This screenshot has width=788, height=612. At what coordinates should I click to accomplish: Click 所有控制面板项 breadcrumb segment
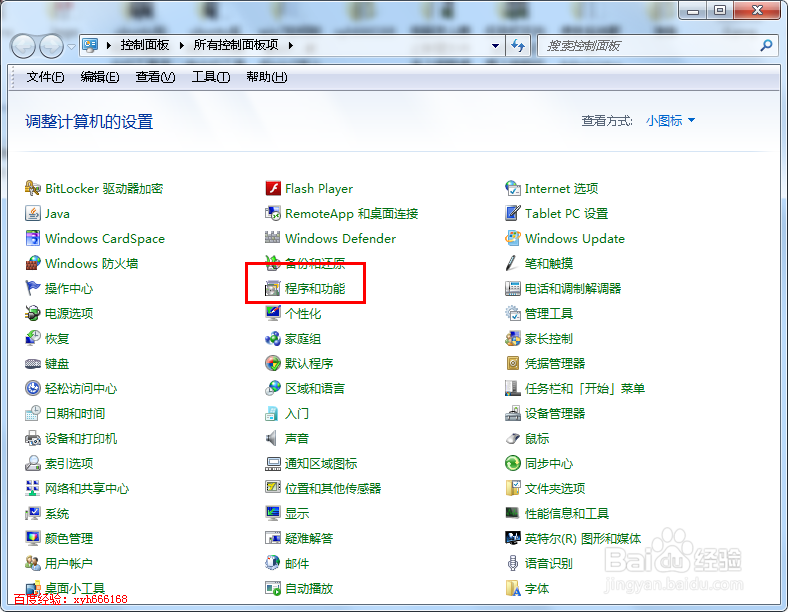[x=236, y=45]
